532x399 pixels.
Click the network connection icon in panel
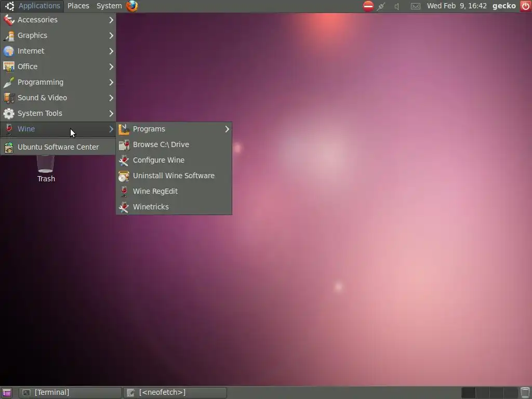[381, 6]
